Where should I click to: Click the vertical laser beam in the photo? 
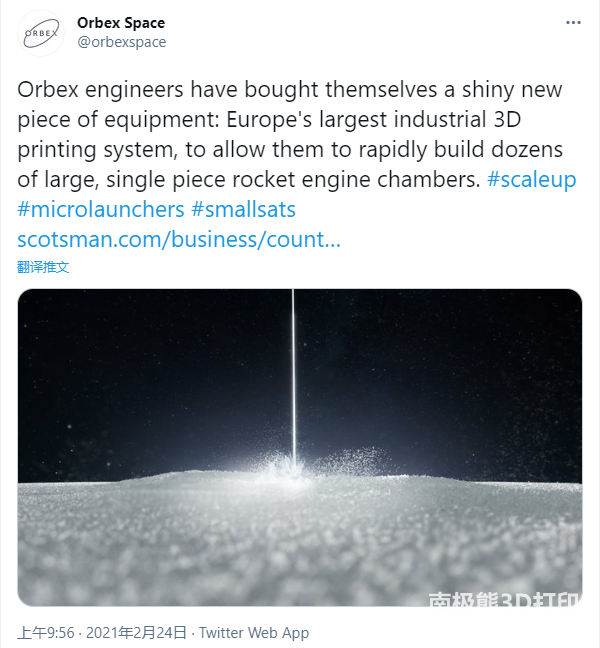293,376
